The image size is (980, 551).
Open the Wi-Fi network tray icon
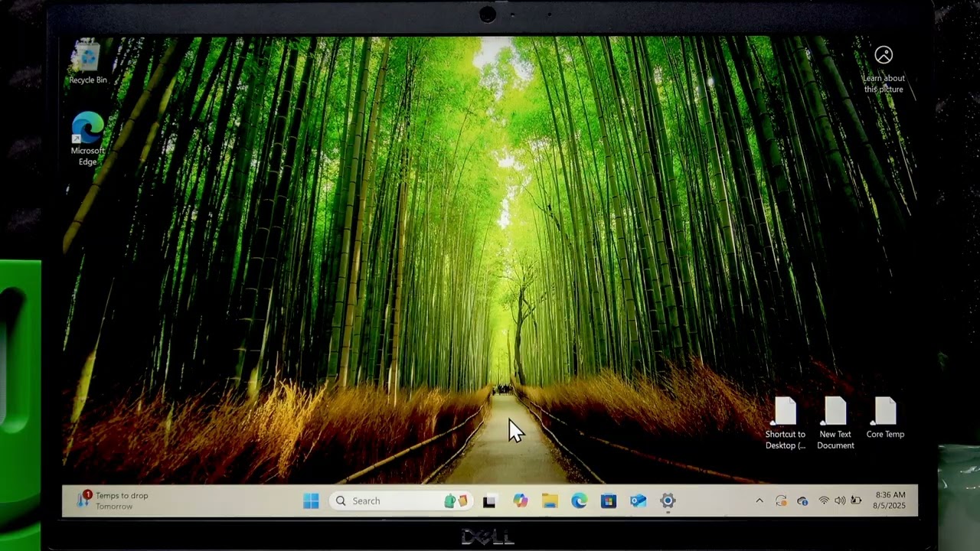click(x=824, y=501)
